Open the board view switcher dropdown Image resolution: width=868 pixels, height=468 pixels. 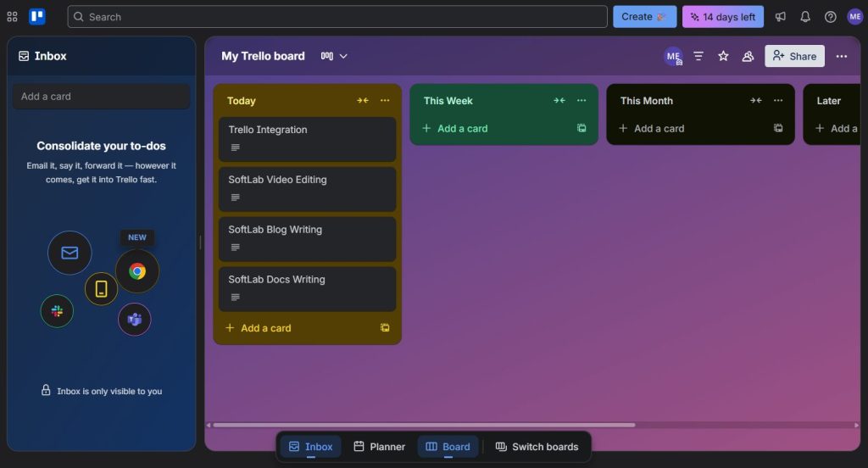(334, 56)
